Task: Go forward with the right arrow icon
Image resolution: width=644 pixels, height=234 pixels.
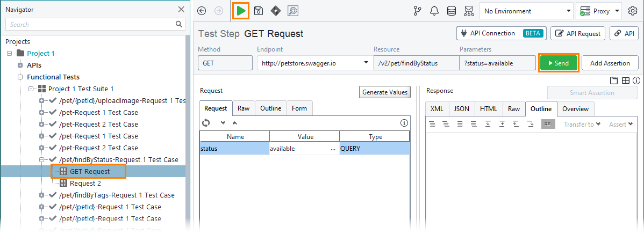Action: [x=219, y=11]
